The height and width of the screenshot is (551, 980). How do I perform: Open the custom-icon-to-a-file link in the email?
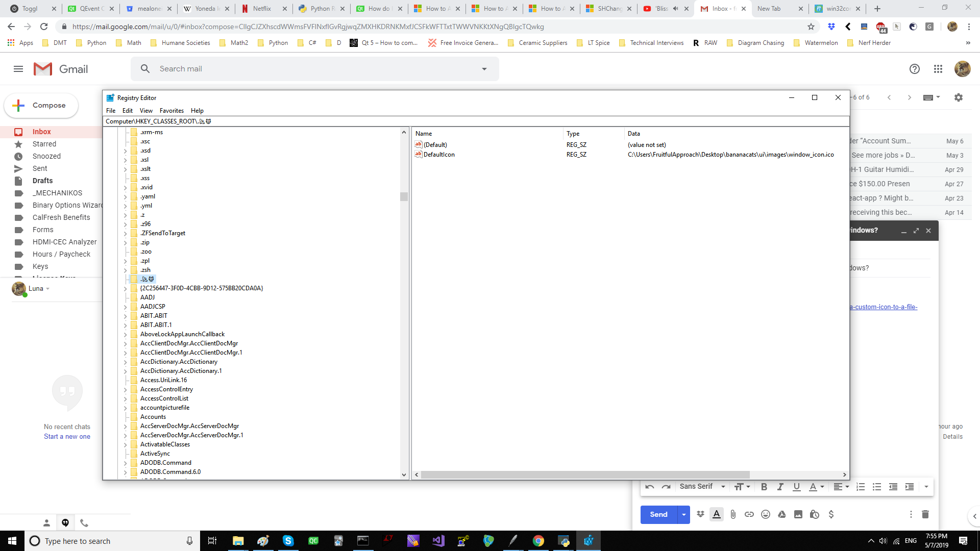tap(884, 307)
